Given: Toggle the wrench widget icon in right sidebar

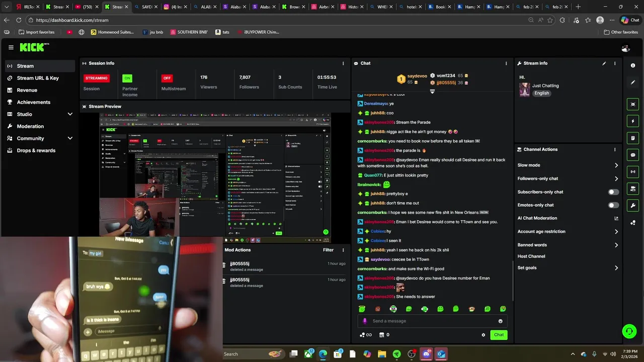Looking at the screenshot, I should tap(633, 206).
